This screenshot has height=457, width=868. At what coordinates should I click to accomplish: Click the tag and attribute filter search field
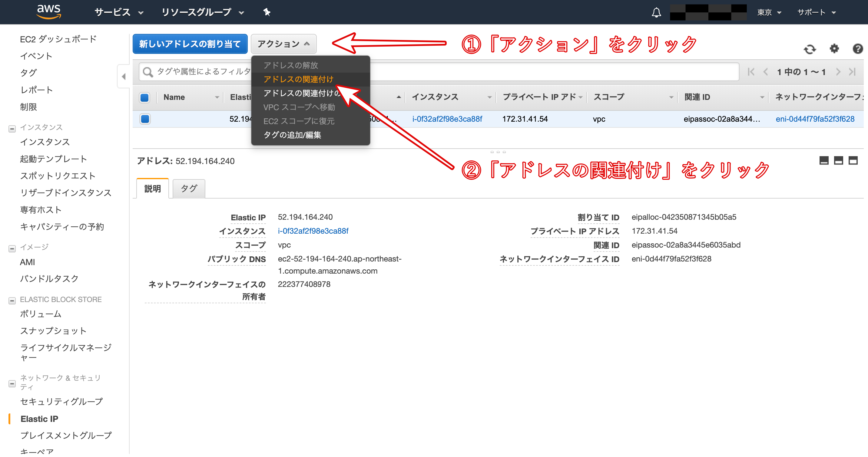tap(202, 71)
